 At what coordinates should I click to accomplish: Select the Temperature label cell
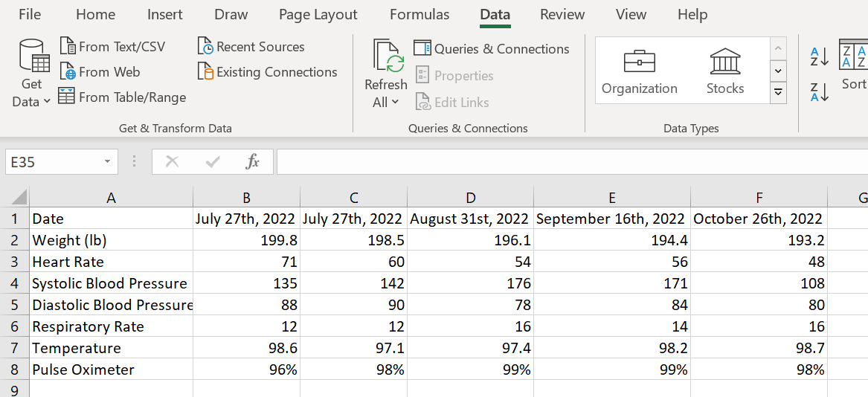111,348
